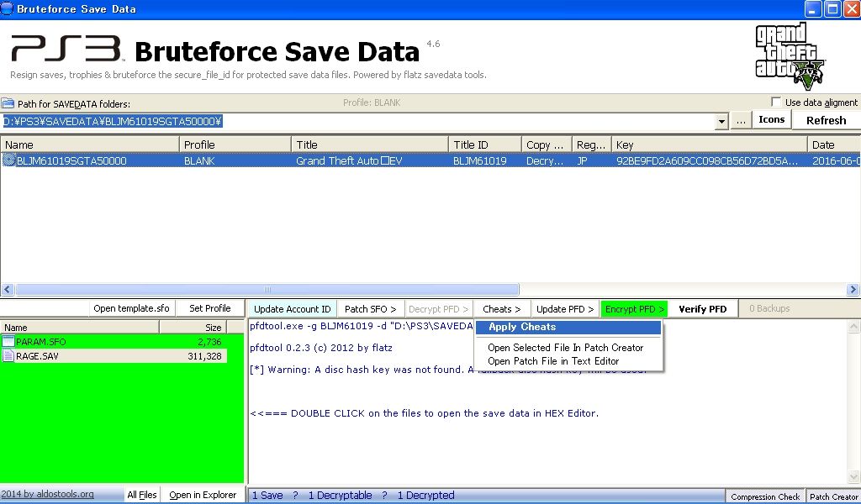The height and width of the screenshot is (504, 861).
Task: Click the 1 Decrypted status entry
Action: (x=425, y=496)
